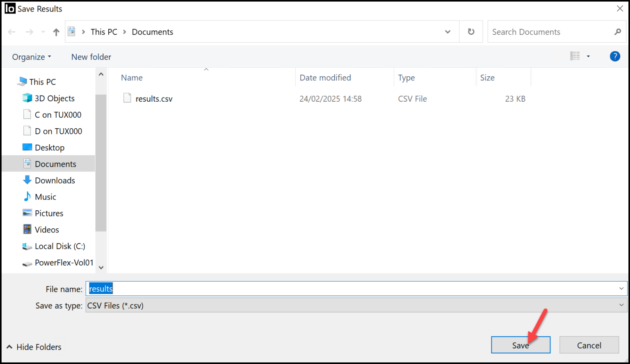Select the Downloads folder in sidebar
This screenshot has height=364, width=630.
pos(55,180)
